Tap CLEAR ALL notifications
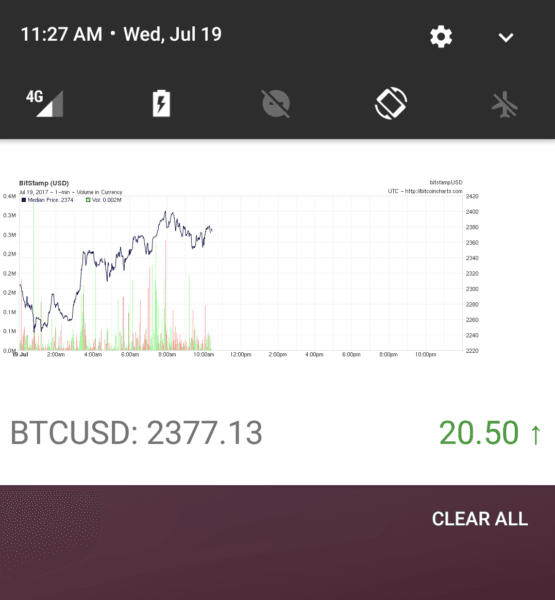Image resolution: width=555 pixels, height=600 pixels. point(480,519)
